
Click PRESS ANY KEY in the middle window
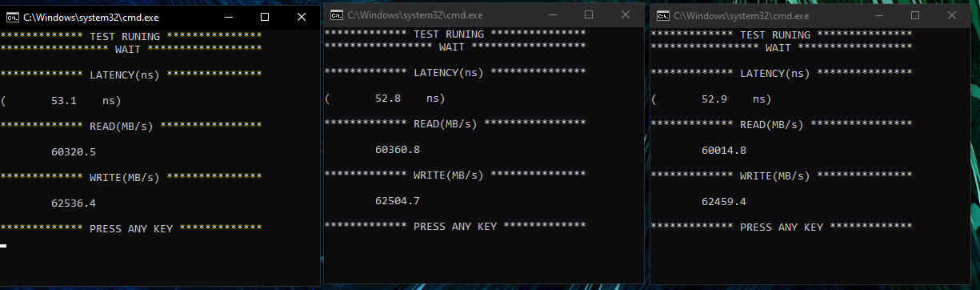click(455, 227)
